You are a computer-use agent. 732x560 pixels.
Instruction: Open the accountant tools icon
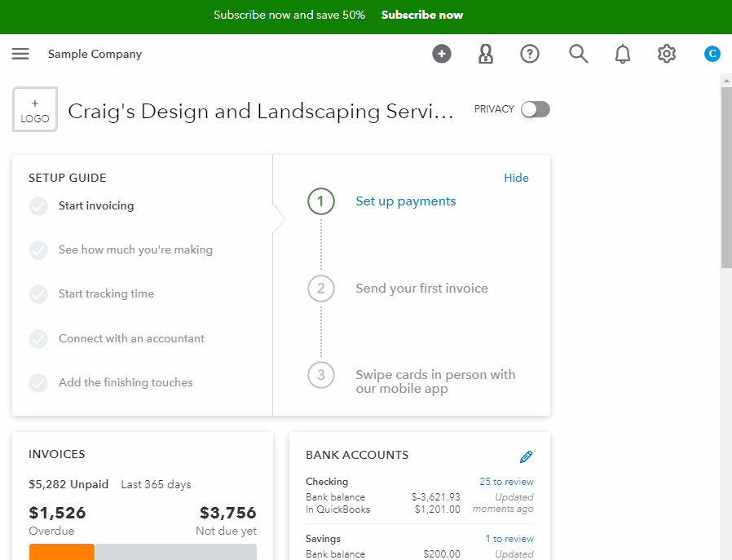[x=486, y=54]
